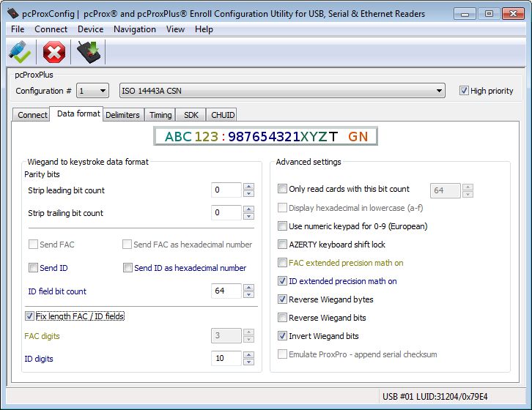
Task: Uncheck Fix length FAC / ID fields
Action: [29, 316]
